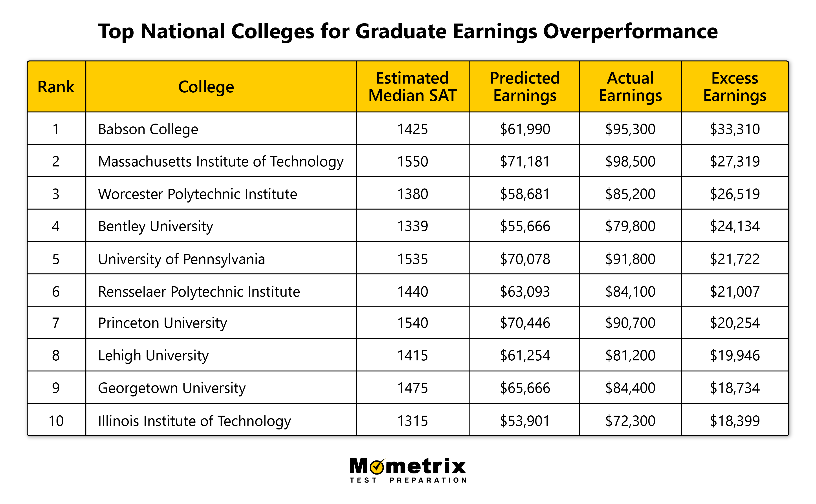Select Worcester Polytechnic Institute entry
The width and height of the screenshot is (816, 504).
[197, 194]
